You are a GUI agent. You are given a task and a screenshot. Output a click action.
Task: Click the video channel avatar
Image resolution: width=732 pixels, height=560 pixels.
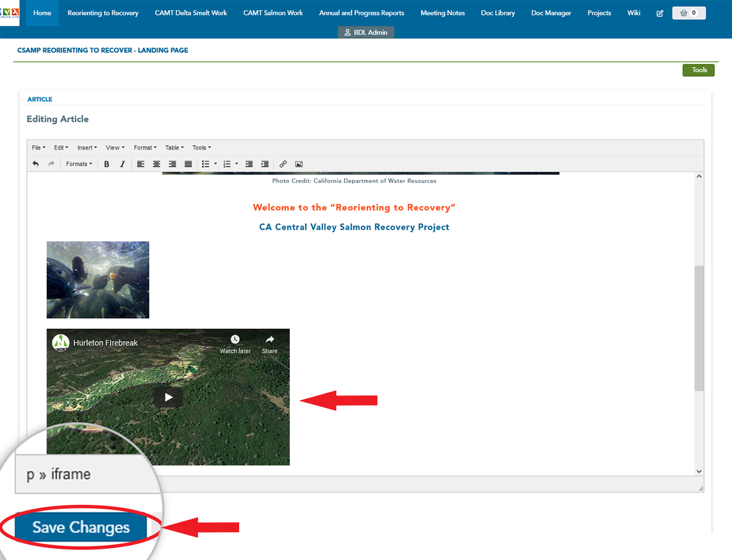tap(60, 343)
